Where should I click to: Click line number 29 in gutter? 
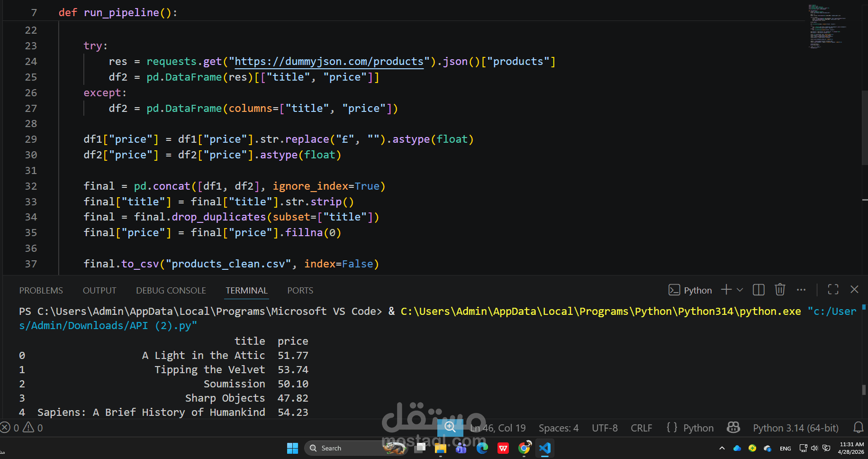31,139
